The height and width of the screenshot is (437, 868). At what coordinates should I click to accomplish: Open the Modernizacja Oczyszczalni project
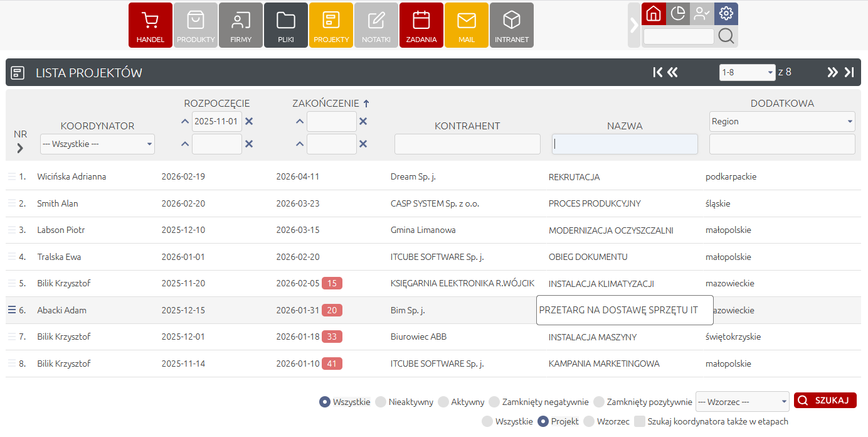click(610, 230)
